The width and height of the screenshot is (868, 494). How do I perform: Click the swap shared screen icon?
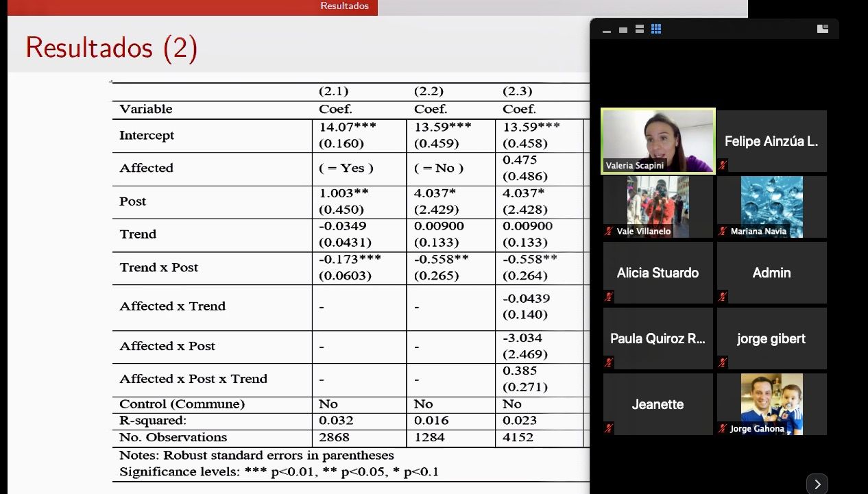823,29
